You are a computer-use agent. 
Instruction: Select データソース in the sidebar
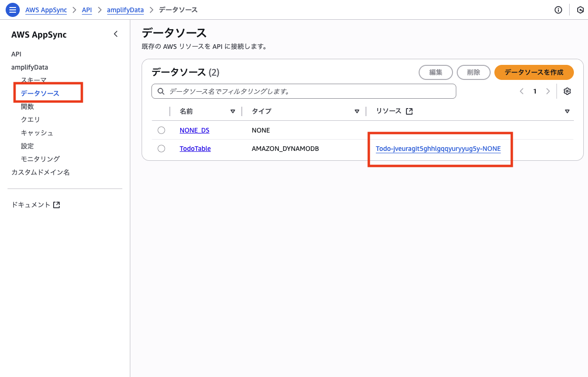(x=40, y=93)
